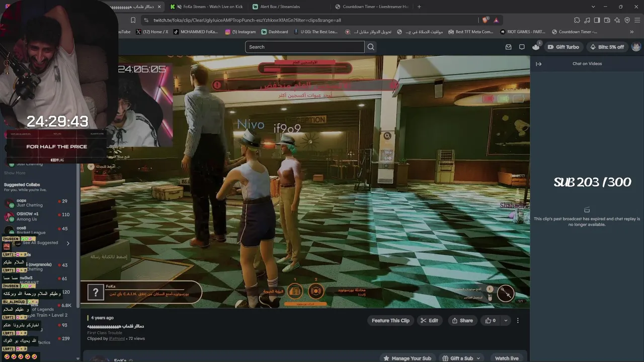Switch to the Countdown Timer tab

pos(371,7)
